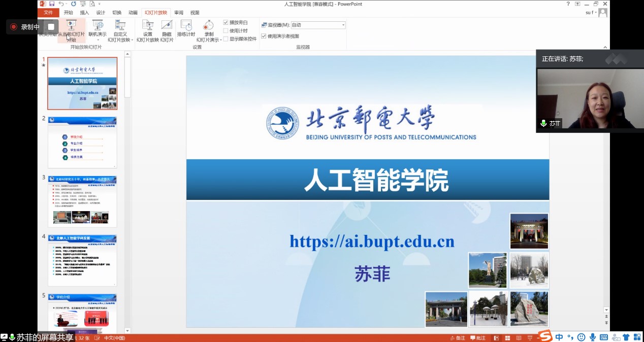
Task: Select slide 4 thumbnail
Action: 82,260
